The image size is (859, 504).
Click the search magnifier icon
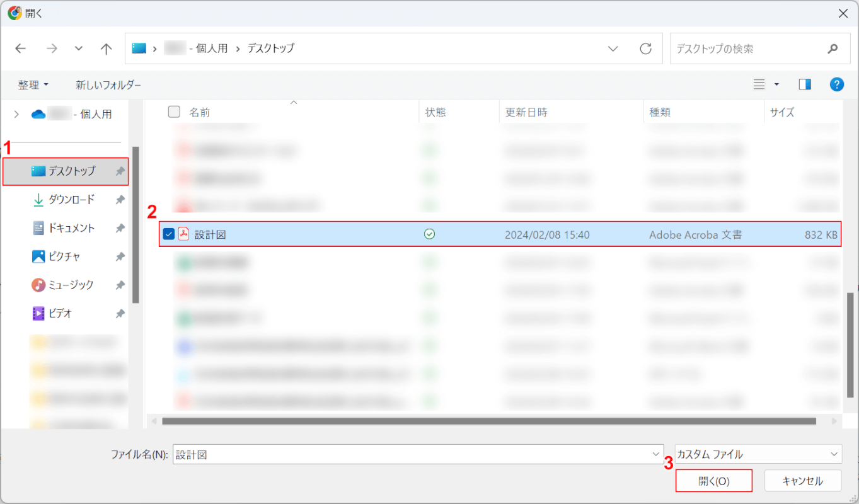click(x=833, y=49)
